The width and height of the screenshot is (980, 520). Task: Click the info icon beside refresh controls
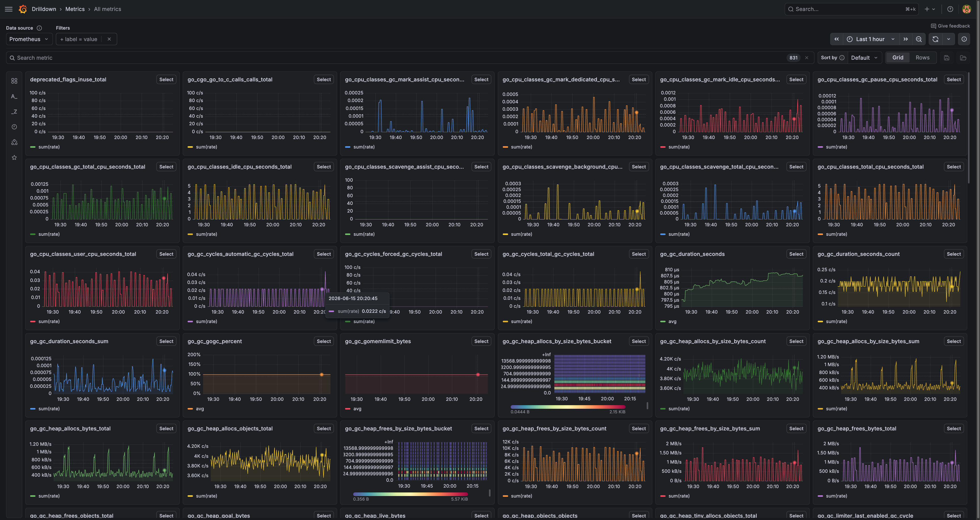click(964, 39)
